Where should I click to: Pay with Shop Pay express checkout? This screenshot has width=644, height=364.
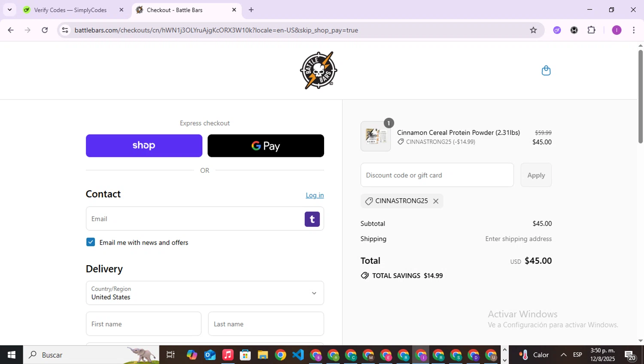(144, 146)
